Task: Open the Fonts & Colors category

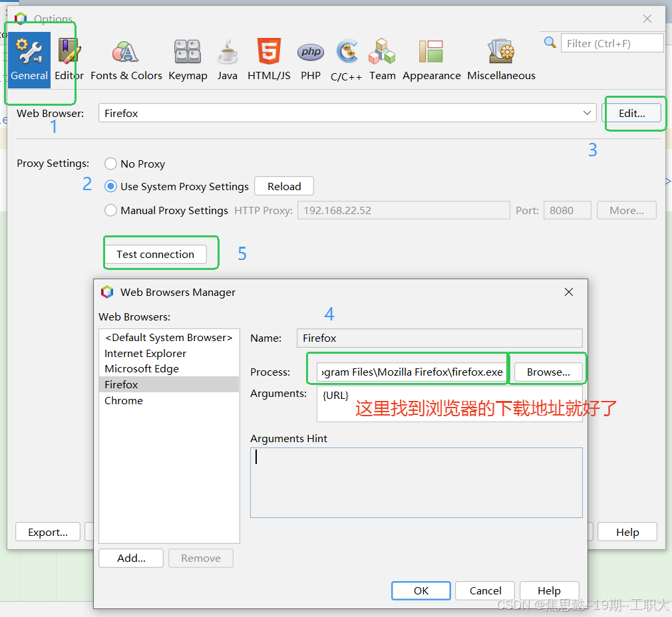Action: click(x=126, y=60)
